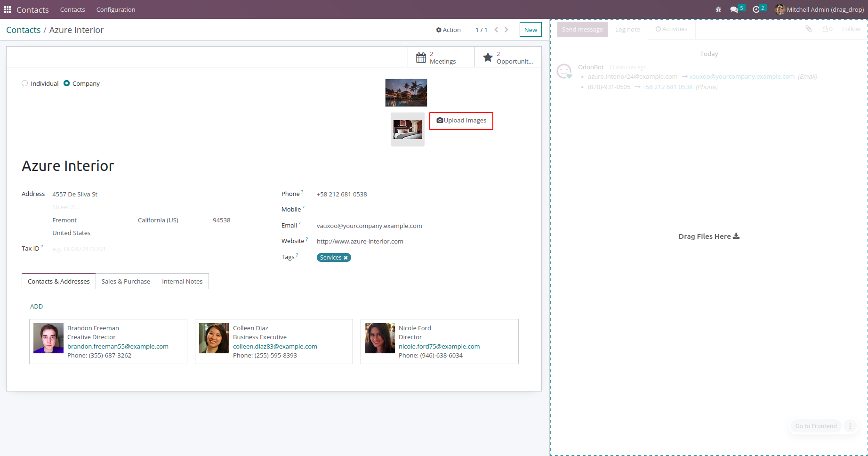The image size is (868, 456).
Task: Select the Company radio option
Action: [x=67, y=83]
